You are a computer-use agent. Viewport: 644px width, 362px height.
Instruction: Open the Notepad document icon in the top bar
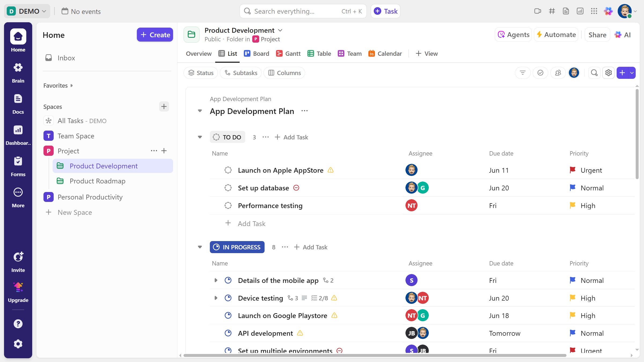click(x=566, y=11)
